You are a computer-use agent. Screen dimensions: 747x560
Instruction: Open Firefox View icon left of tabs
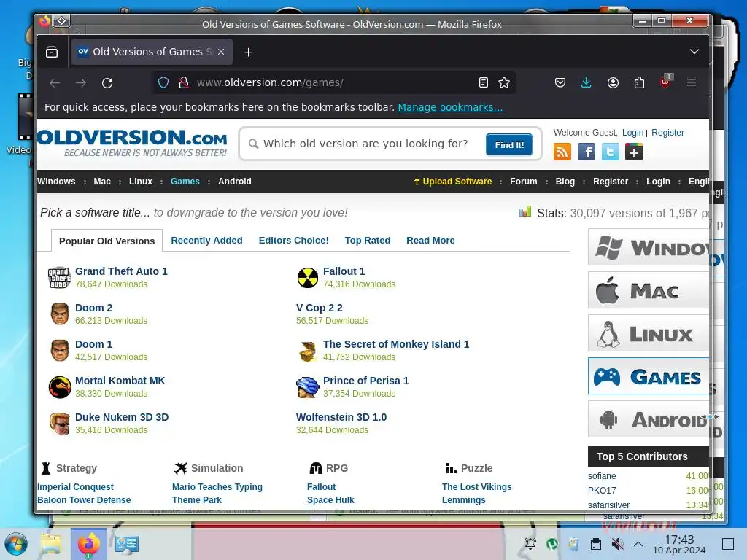[x=52, y=52]
